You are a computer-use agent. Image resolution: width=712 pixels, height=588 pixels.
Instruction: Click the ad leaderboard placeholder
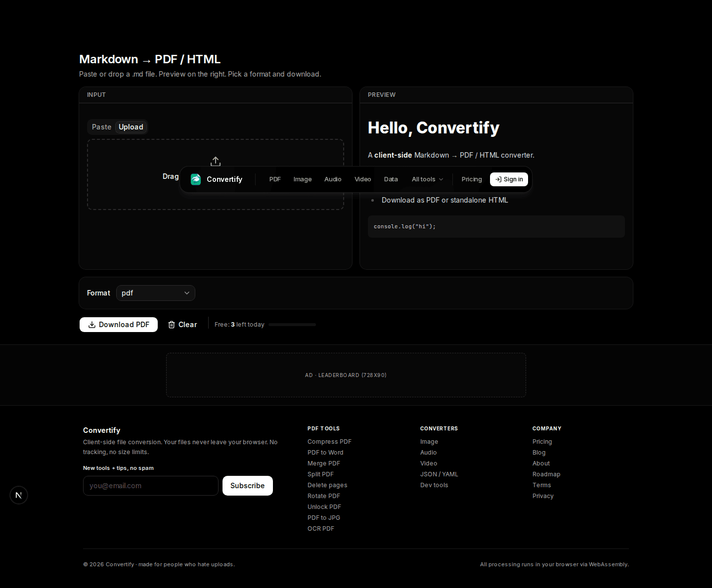point(346,375)
